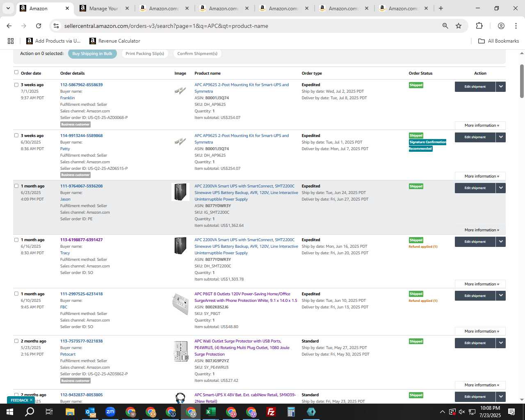Open the Chrome profile icon

pos(501,26)
